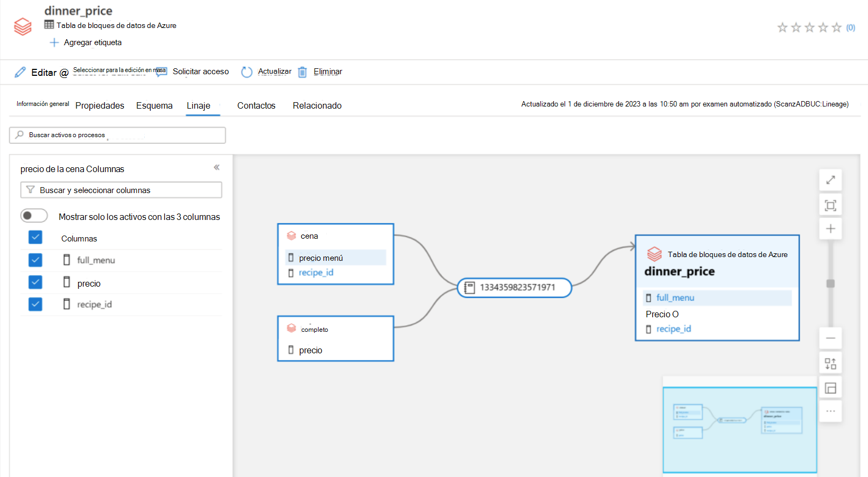
Task: Click the completo node title
Action: coord(314,330)
